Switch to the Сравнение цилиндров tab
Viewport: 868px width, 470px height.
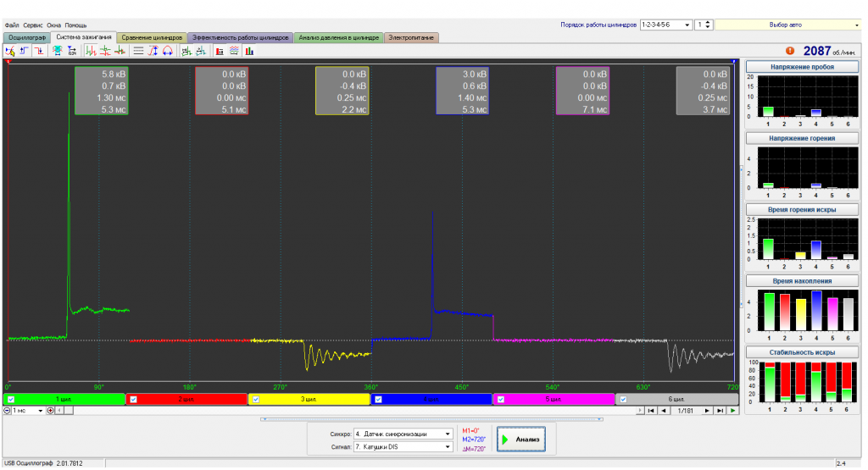click(152, 37)
